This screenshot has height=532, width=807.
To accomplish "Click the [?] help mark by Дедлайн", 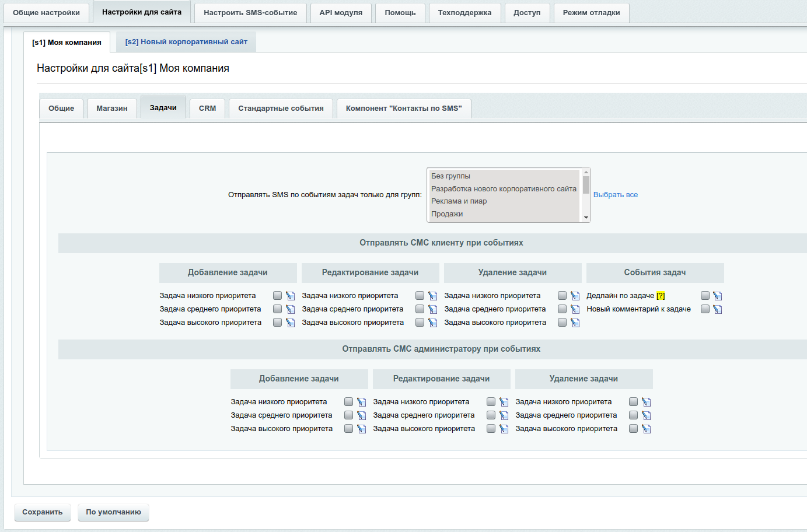I will pos(661,296).
